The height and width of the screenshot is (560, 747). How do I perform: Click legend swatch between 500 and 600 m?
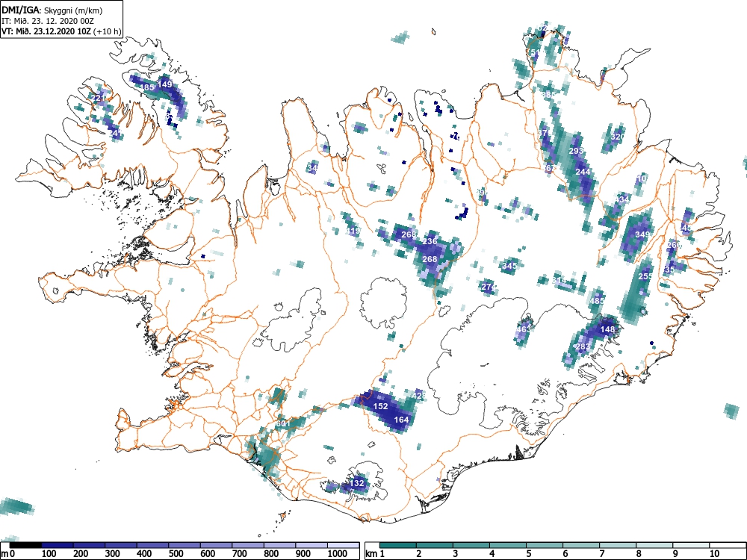pyautogui.click(x=185, y=545)
